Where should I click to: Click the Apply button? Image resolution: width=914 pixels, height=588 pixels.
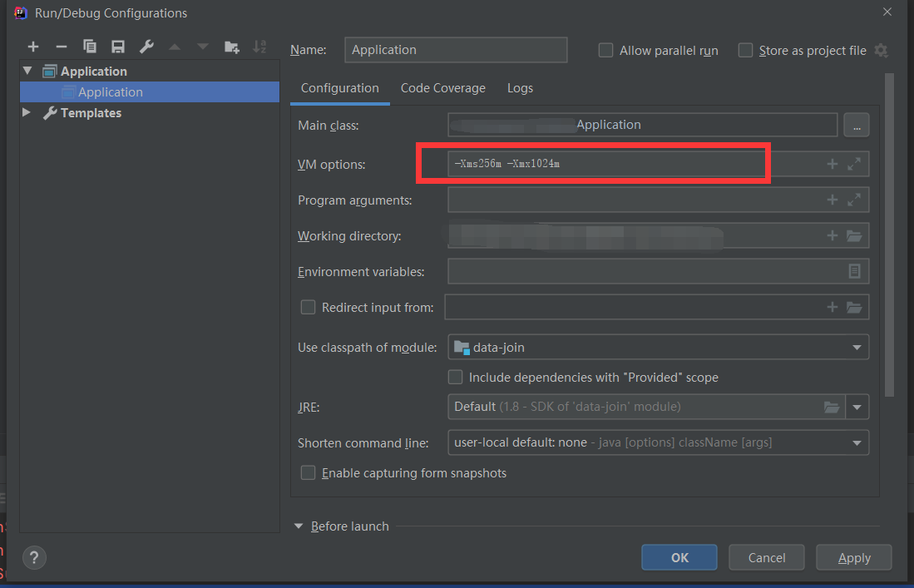point(854,558)
